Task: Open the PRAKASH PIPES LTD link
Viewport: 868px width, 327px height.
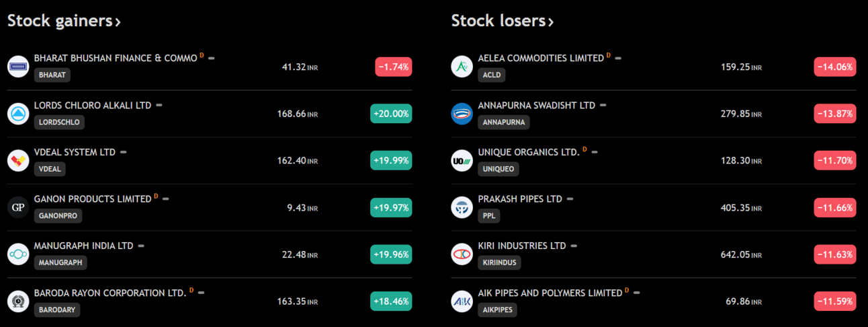Action: 520,199
